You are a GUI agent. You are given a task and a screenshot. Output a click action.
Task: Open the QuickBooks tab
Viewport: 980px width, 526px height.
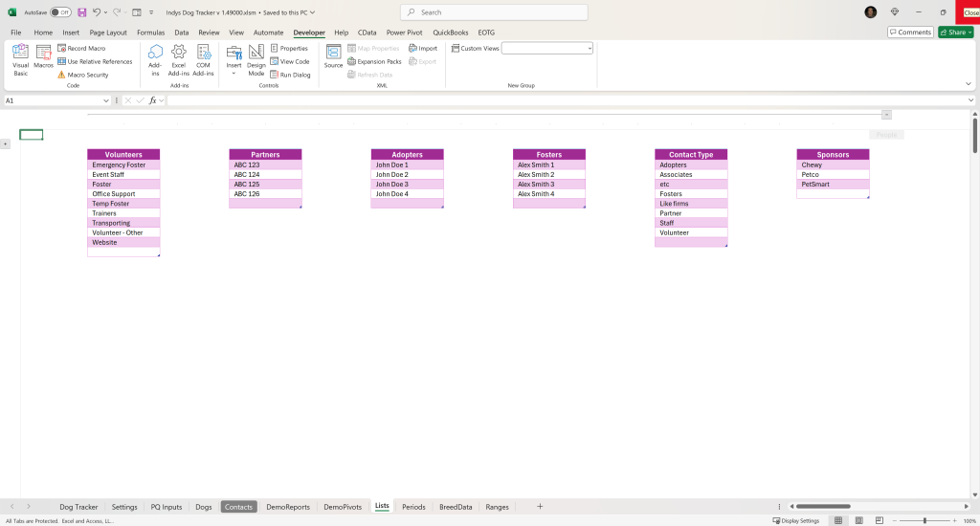[450, 33]
